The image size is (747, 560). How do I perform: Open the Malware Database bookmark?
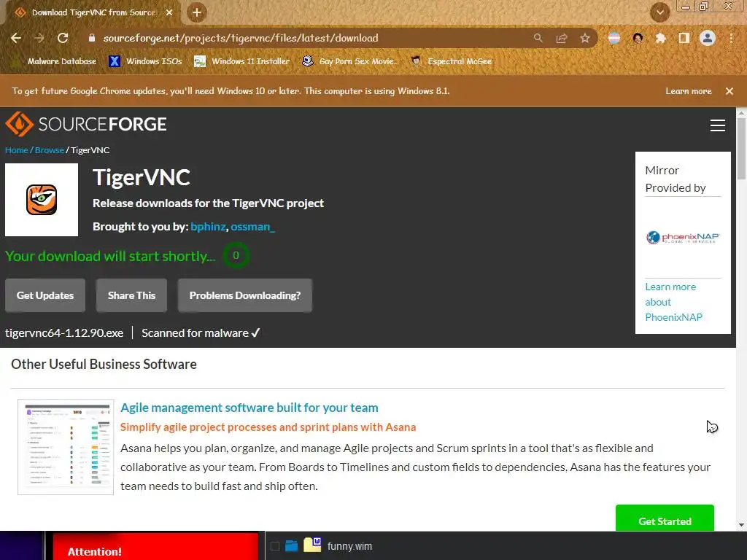(x=56, y=61)
